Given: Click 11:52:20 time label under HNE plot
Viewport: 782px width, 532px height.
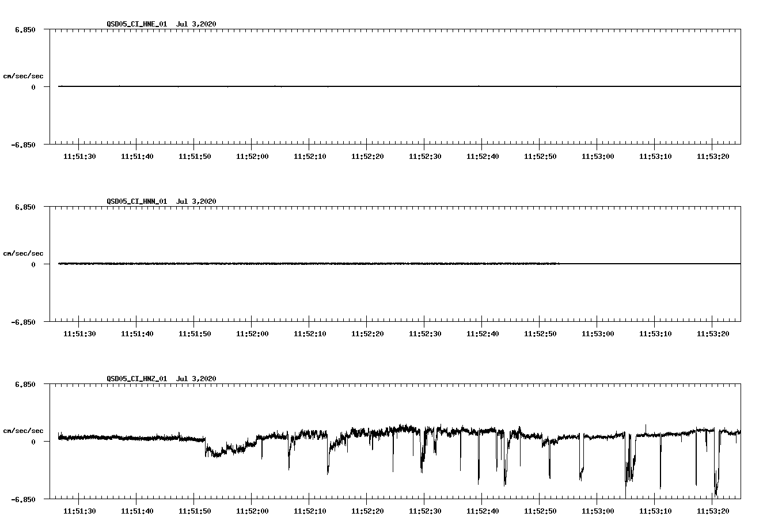Looking at the screenshot, I should pyautogui.click(x=367, y=157).
